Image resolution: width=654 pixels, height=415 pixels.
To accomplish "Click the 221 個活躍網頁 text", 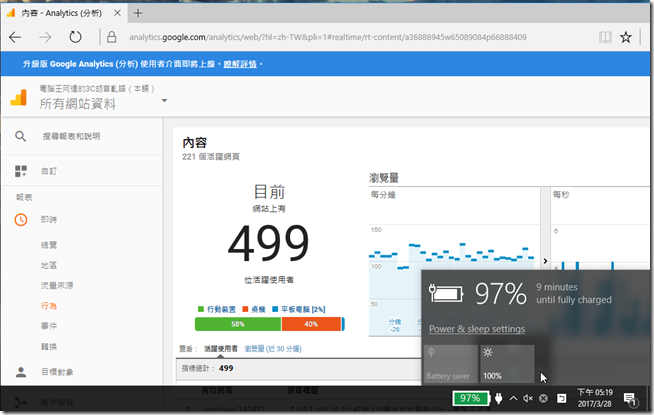I will pos(211,156).
